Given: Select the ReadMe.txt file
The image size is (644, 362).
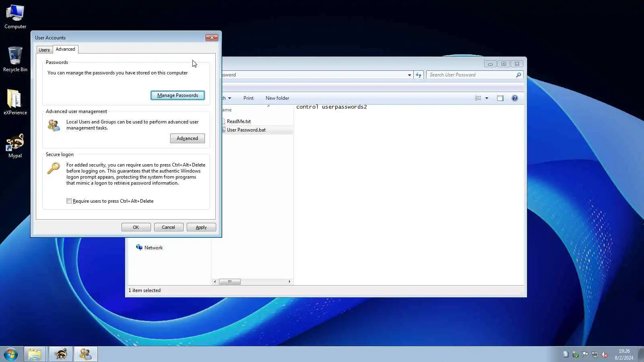Looking at the screenshot, I should [239, 121].
